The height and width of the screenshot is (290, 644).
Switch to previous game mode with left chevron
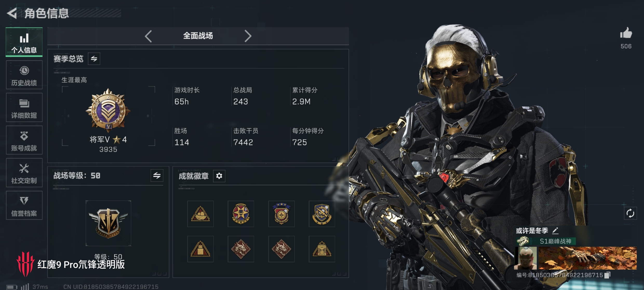pyautogui.click(x=148, y=36)
